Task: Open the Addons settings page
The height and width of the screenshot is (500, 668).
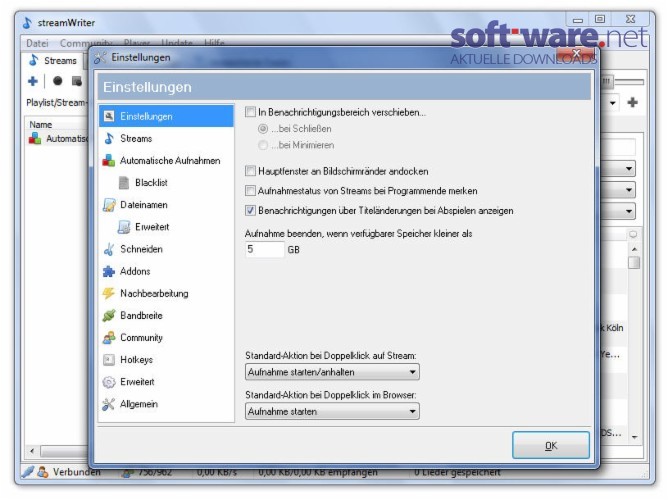Action: pyautogui.click(x=166, y=271)
